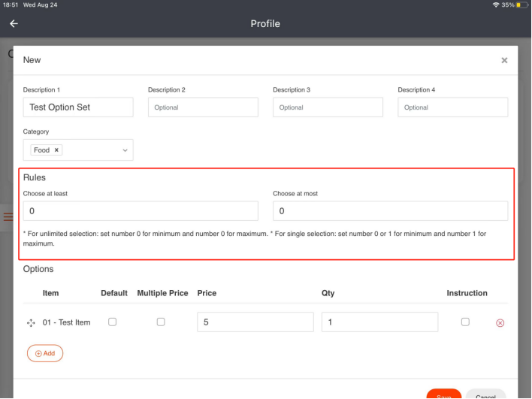Expand the Category dropdown
The width and height of the screenshot is (532, 399).
[x=125, y=150]
